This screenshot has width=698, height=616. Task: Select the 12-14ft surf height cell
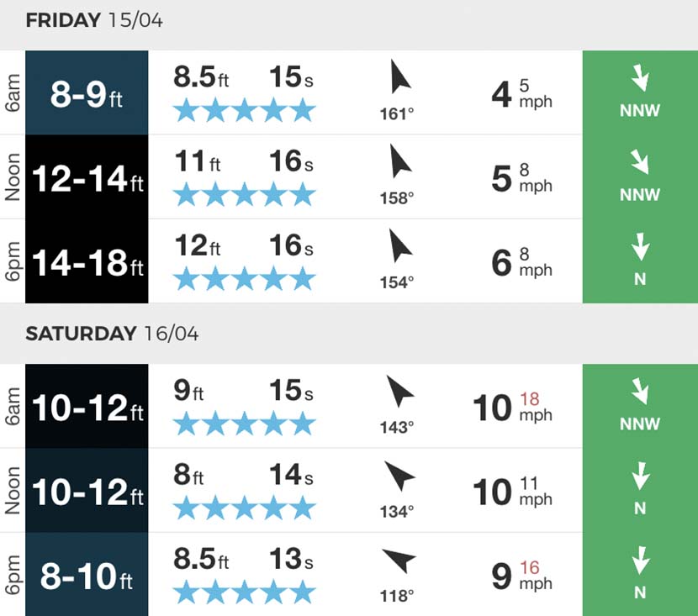point(87,177)
